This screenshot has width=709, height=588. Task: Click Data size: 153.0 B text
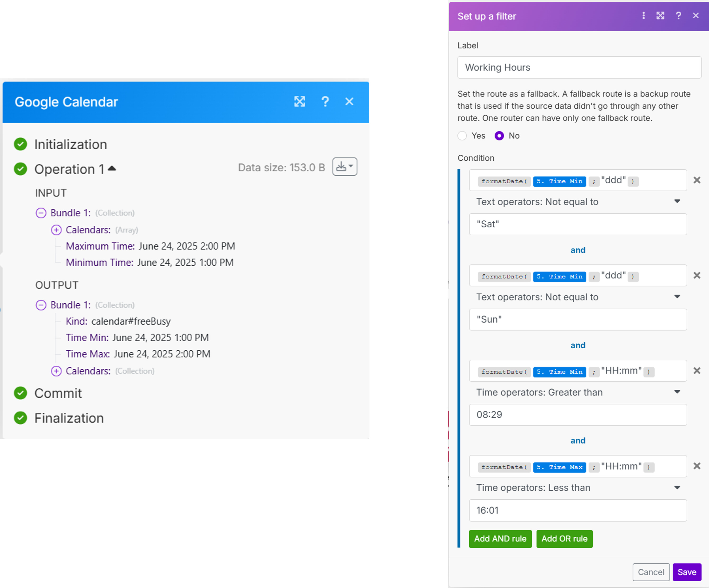pyautogui.click(x=281, y=167)
